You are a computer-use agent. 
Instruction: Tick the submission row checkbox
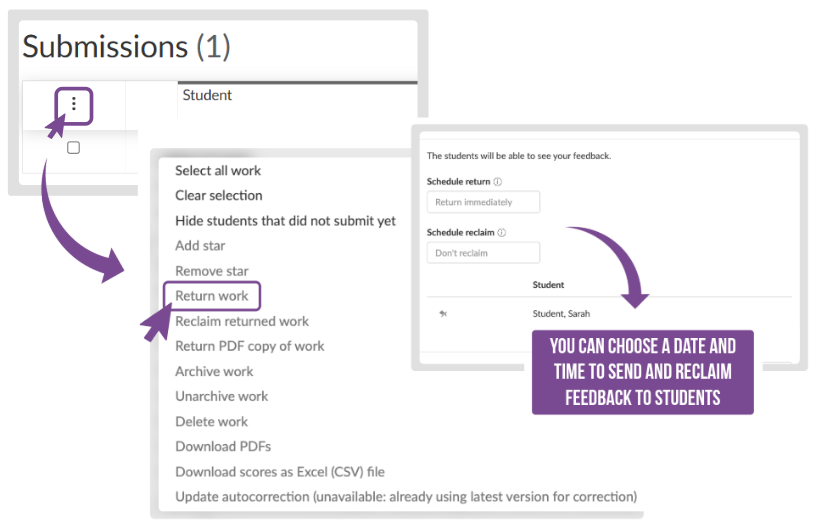(x=73, y=148)
